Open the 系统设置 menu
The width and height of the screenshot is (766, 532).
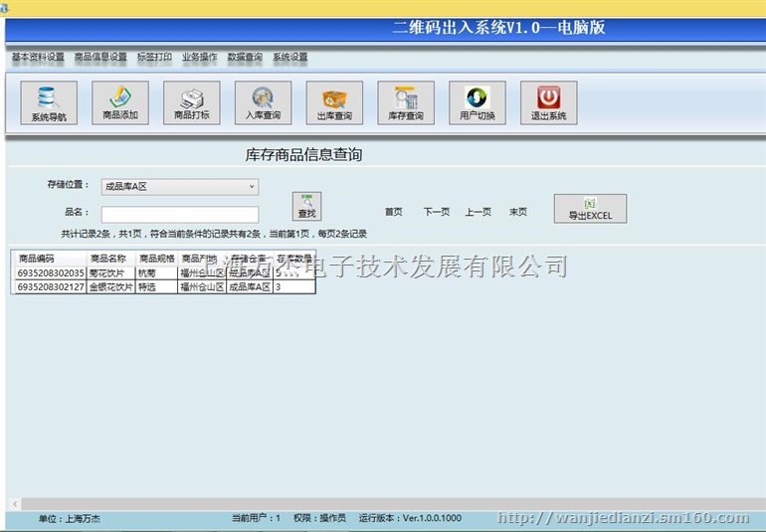pyautogui.click(x=290, y=57)
